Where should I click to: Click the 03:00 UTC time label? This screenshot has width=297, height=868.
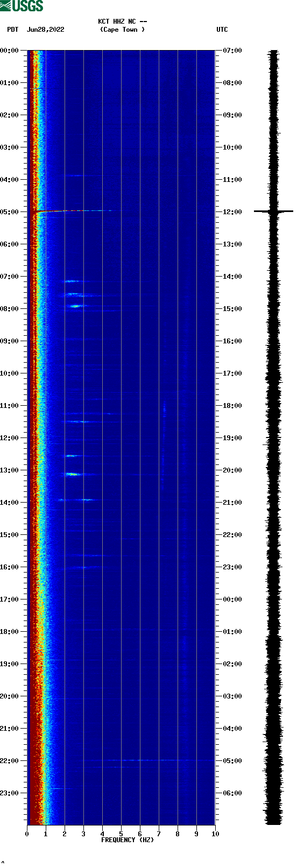click(232, 696)
